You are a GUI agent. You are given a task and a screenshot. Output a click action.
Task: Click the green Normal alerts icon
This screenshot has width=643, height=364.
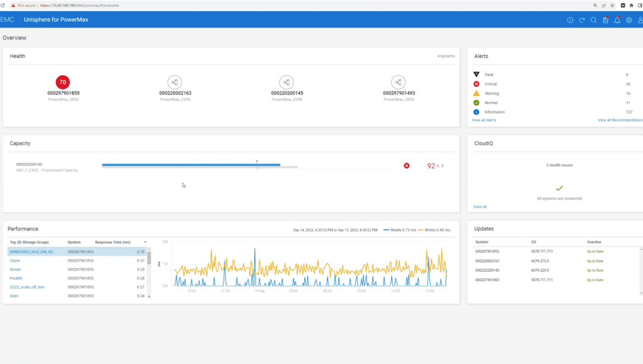tap(476, 103)
